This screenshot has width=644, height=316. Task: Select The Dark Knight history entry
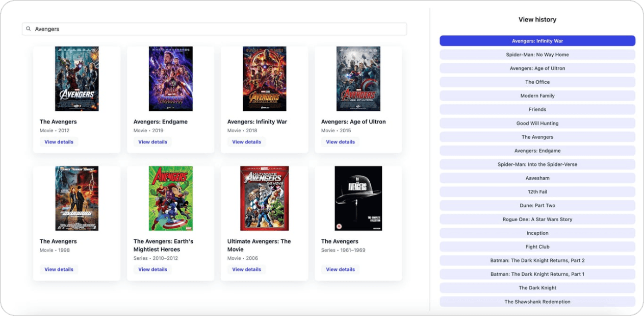point(537,288)
